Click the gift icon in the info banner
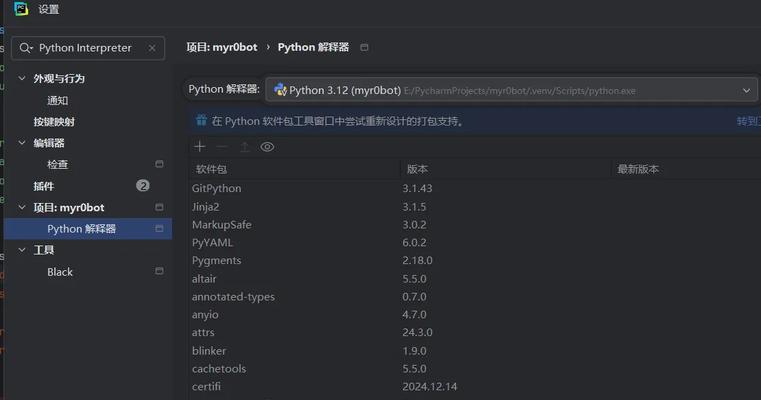761x400 pixels. [201, 120]
